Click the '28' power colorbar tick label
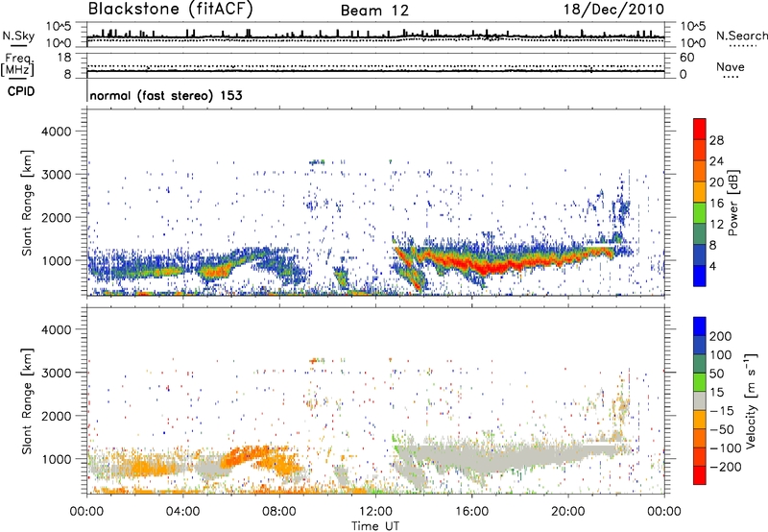Image resolution: width=768 pixels, height=532 pixels. (x=716, y=140)
